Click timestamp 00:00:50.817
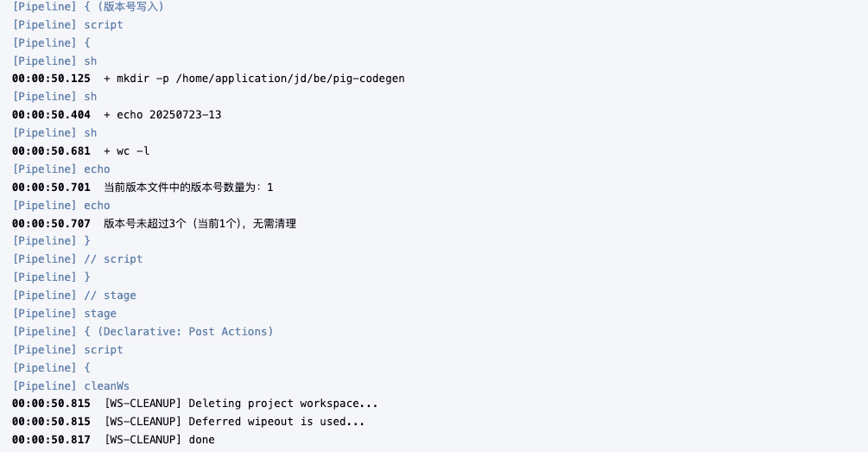 [x=51, y=440]
